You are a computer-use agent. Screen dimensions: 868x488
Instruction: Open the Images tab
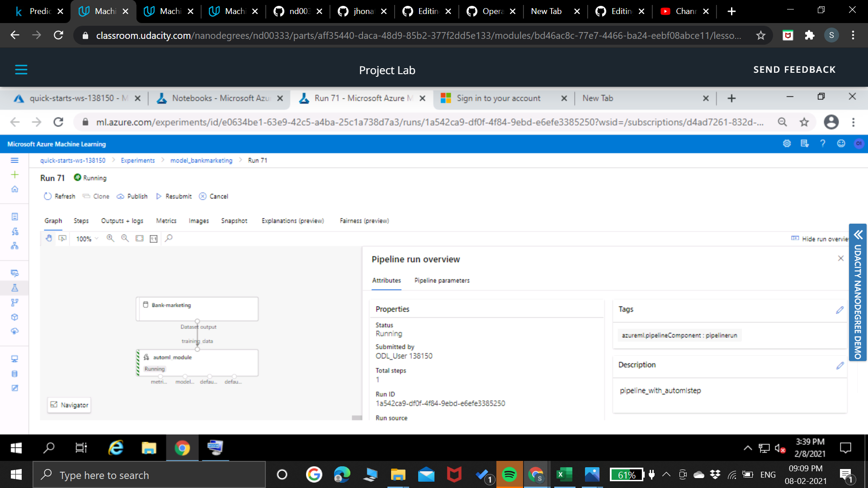tap(198, 221)
